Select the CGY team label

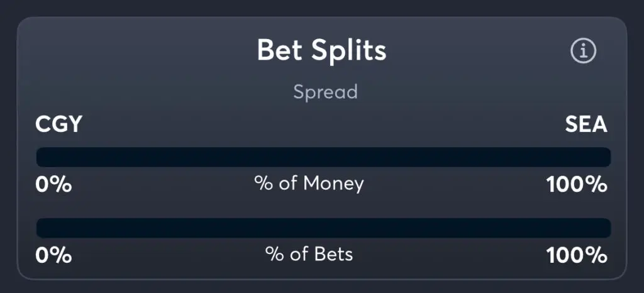coord(58,124)
